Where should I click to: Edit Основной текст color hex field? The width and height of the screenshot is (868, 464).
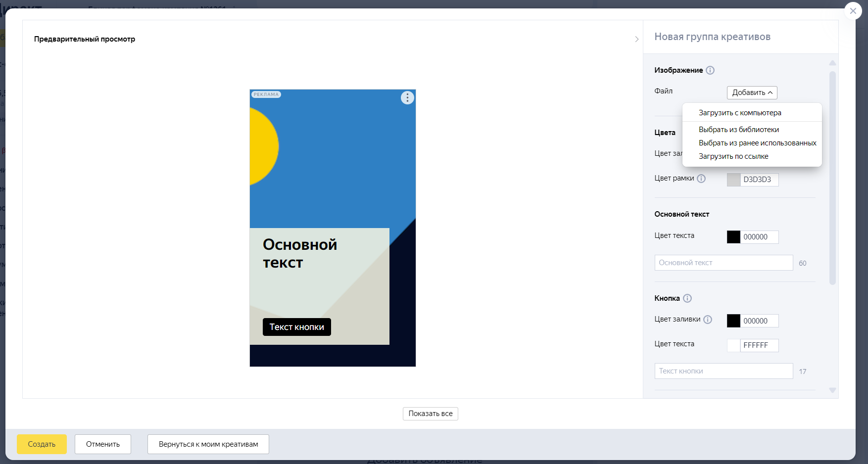760,237
